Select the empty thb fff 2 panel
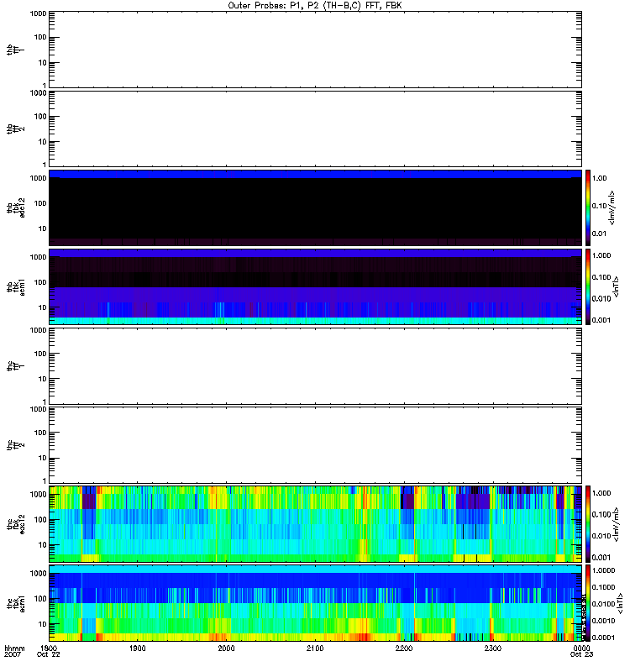Screen dimensions: 630x672 tap(315, 128)
